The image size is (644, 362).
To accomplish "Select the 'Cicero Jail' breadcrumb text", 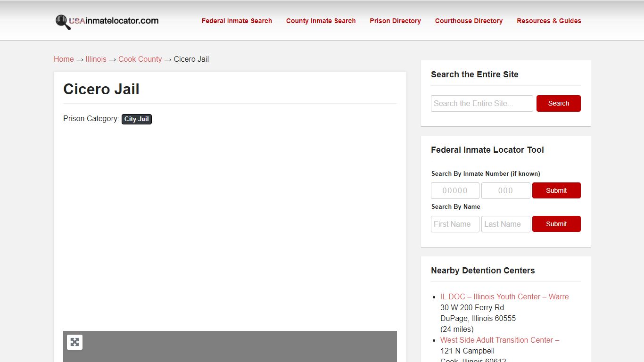I will (x=191, y=59).
